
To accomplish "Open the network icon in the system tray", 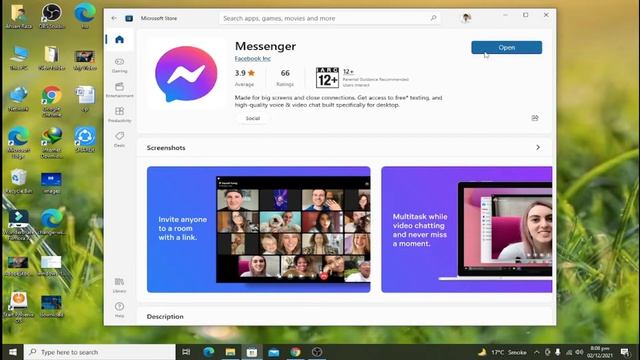I will tap(569, 352).
